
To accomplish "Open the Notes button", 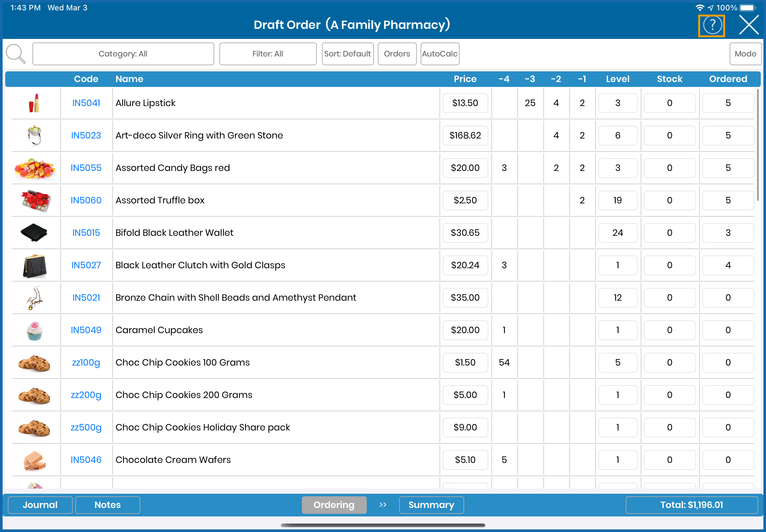I will click(107, 505).
